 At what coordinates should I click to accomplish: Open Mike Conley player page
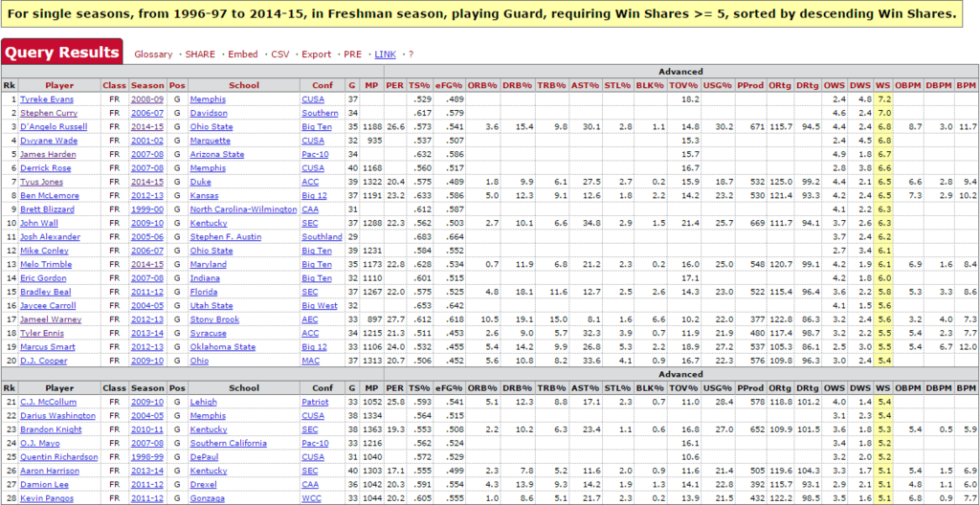coord(44,251)
